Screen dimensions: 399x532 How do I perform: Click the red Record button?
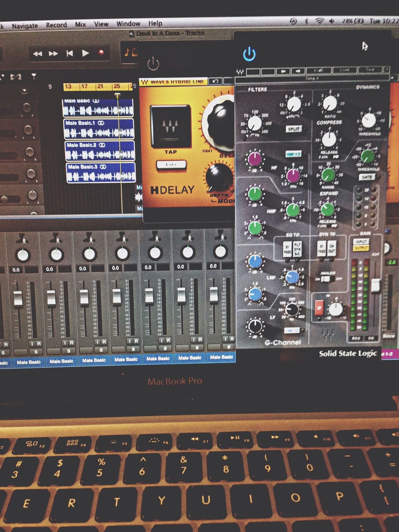point(101,52)
